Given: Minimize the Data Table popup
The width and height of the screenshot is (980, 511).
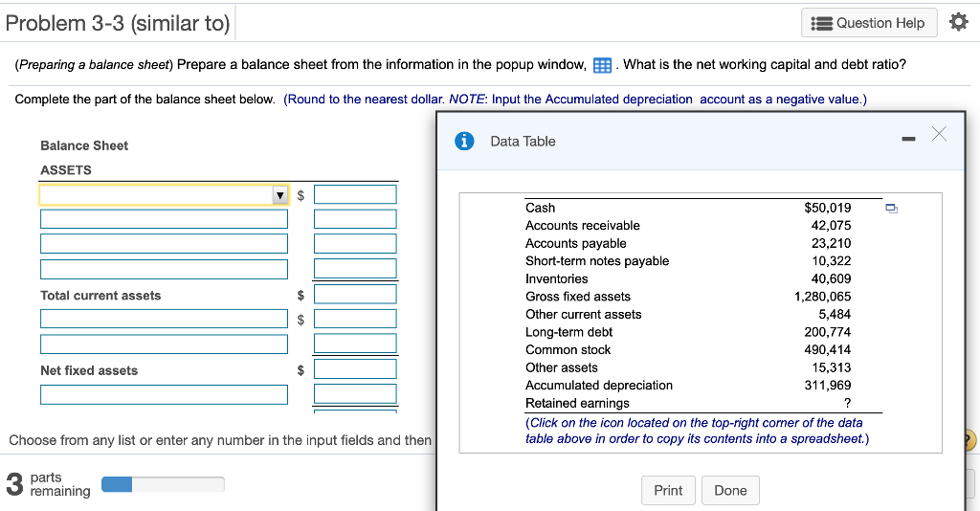Looking at the screenshot, I should pos(908,139).
